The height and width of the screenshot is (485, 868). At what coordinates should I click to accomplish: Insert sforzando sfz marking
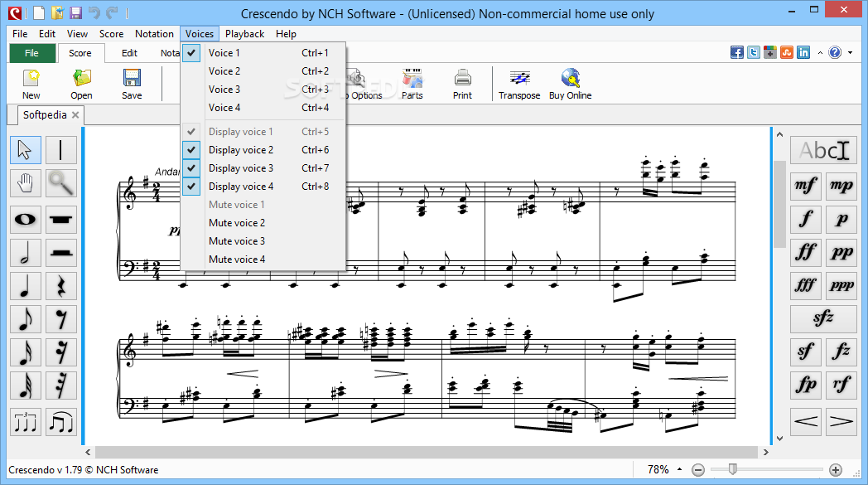click(824, 318)
